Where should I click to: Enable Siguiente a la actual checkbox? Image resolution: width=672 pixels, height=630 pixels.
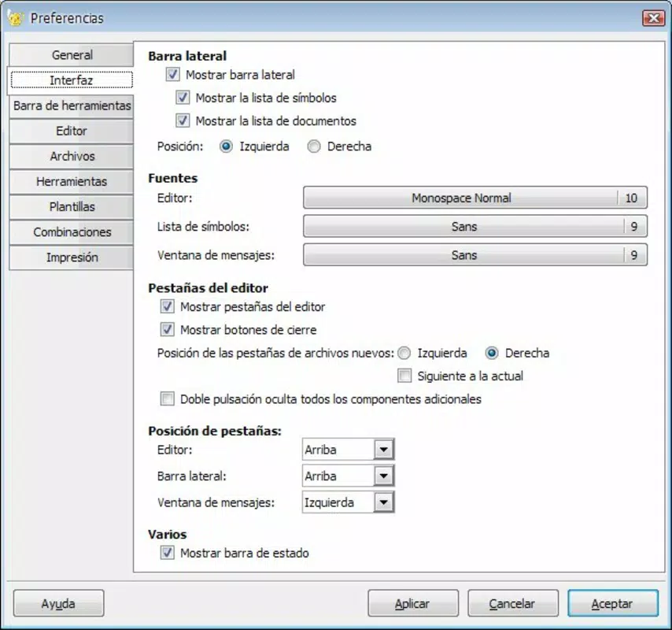[404, 376]
